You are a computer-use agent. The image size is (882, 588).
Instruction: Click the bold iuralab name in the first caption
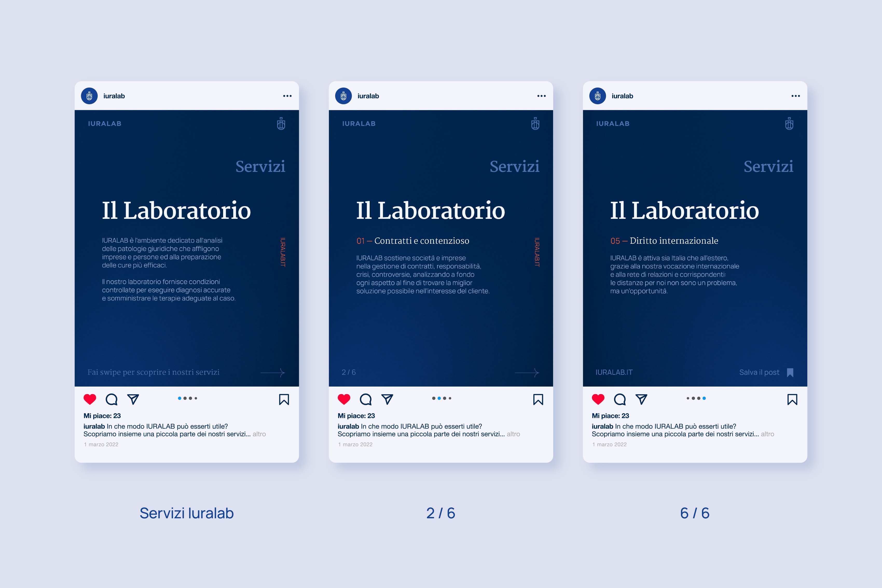coord(94,426)
